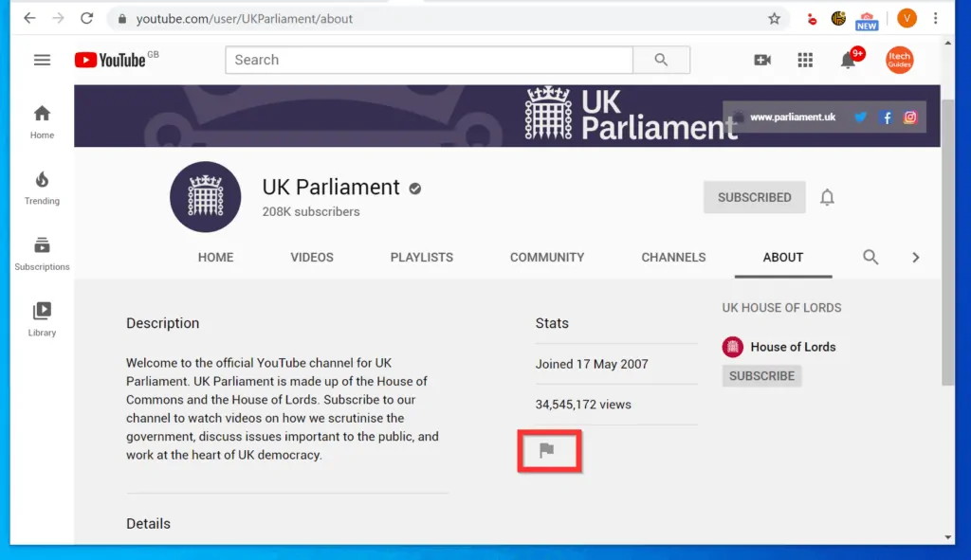The width and height of the screenshot is (971, 560).
Task: Click the UK Parliament channel title
Action: 331,187
